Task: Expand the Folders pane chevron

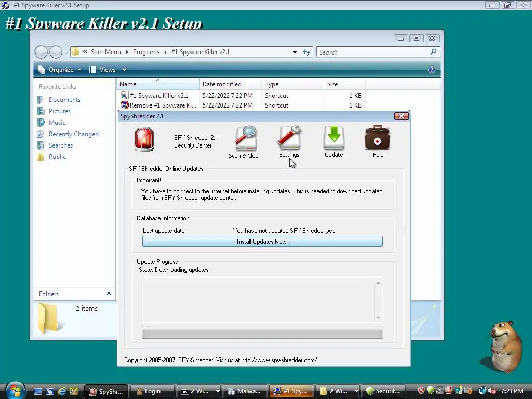Action: tap(109, 294)
